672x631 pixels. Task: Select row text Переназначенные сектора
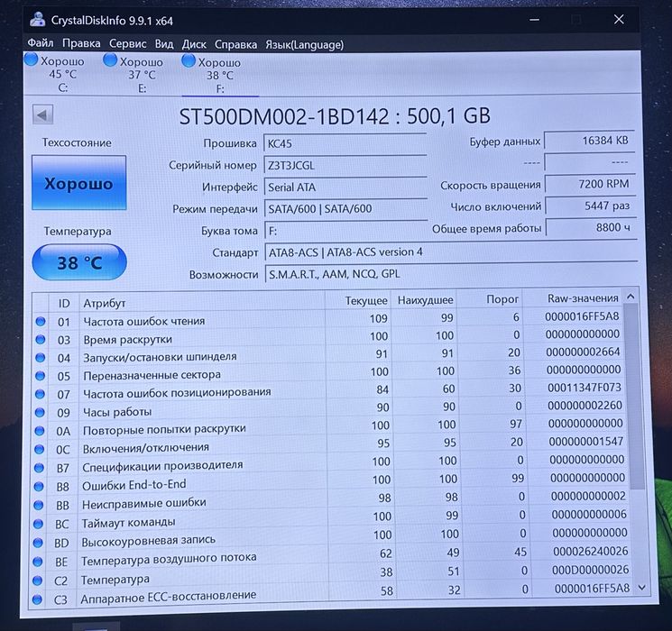(x=152, y=375)
